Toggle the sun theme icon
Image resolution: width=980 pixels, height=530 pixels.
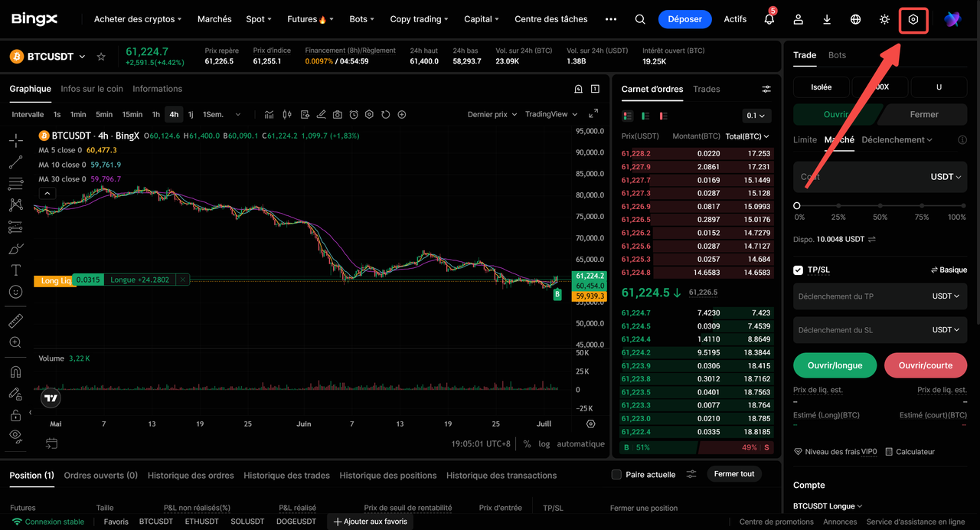pos(884,19)
